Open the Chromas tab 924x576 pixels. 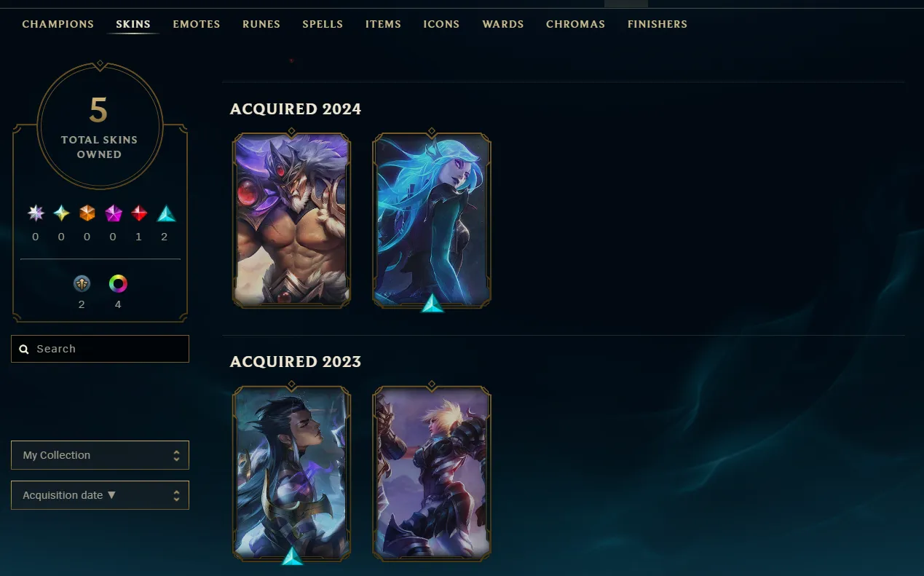pyautogui.click(x=575, y=24)
